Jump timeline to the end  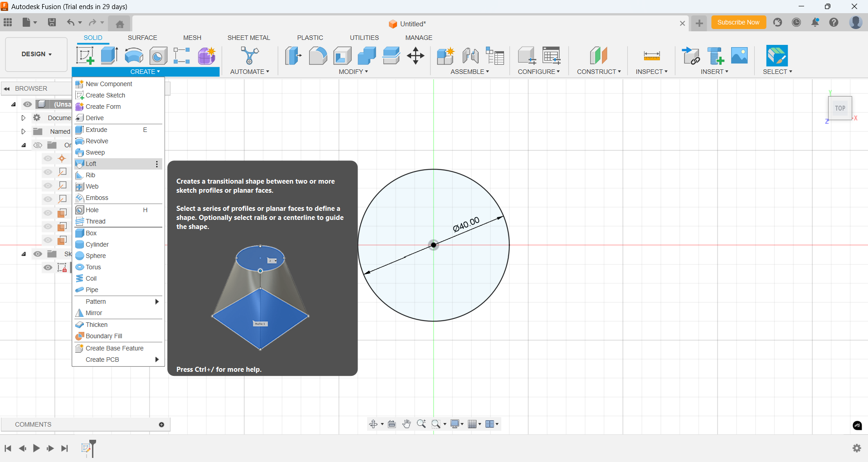click(x=64, y=448)
